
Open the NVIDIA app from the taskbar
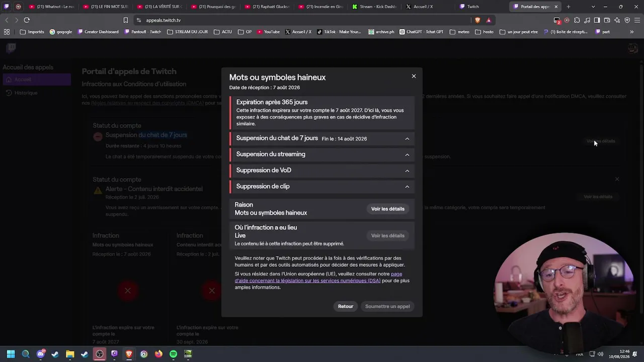click(x=188, y=354)
